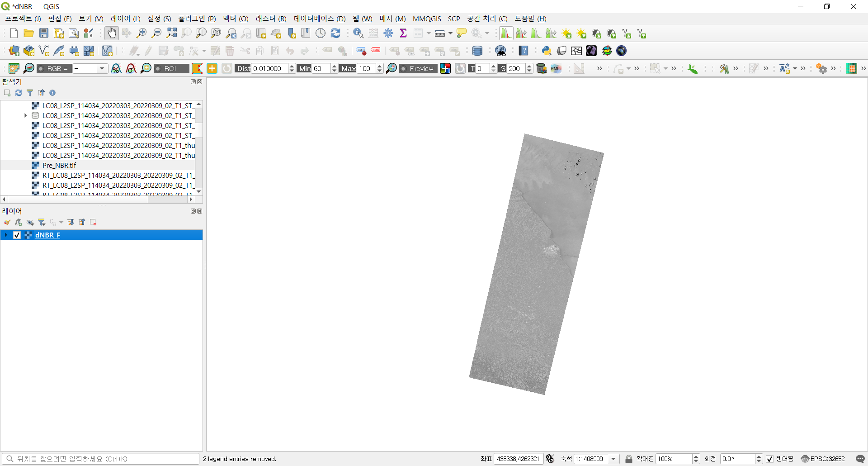
Task: Click the filter browser funnel icon
Action: (30, 93)
